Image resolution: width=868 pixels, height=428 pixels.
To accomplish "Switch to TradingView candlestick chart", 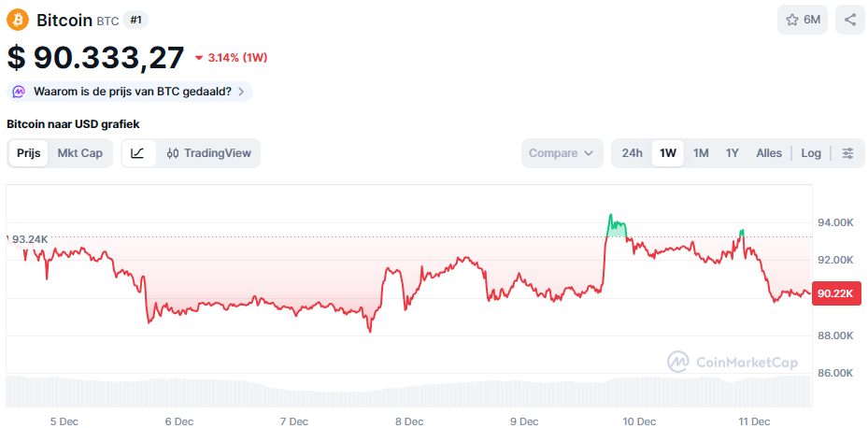I will click(x=209, y=153).
